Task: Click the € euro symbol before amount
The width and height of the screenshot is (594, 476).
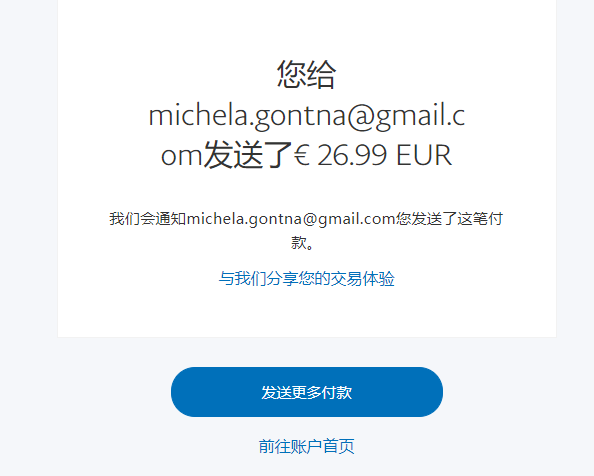Action: 303,155
